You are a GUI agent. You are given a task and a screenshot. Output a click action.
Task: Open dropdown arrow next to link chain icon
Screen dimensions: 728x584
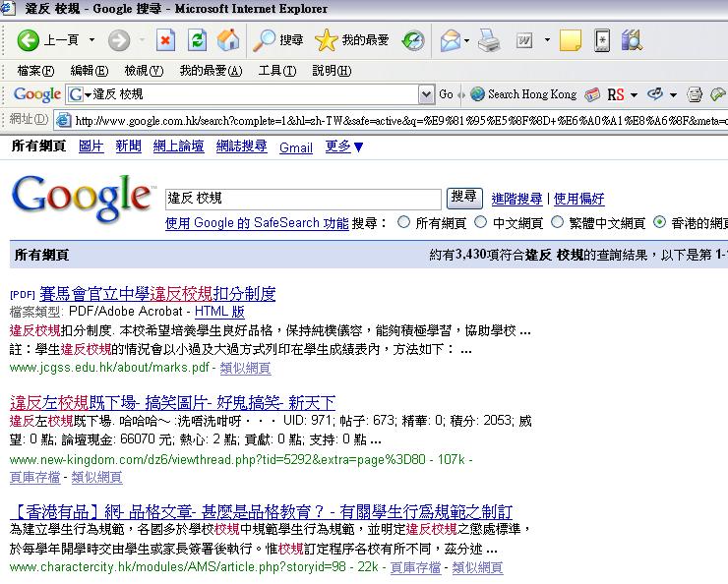click(673, 95)
